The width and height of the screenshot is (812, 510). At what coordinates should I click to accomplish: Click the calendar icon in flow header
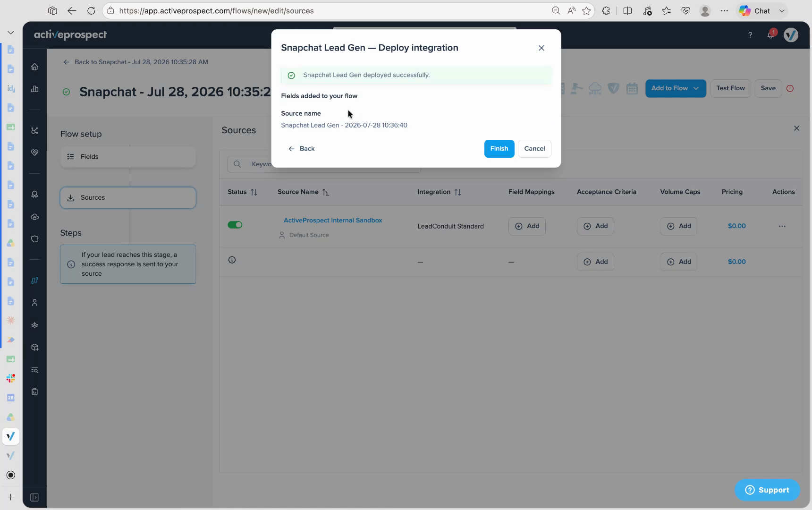632,88
